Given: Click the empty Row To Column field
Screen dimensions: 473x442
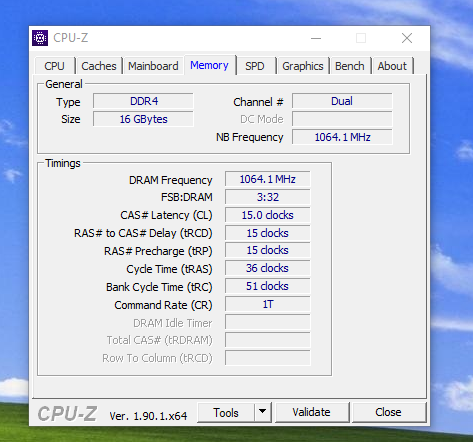Looking at the screenshot, I should 268,358.
